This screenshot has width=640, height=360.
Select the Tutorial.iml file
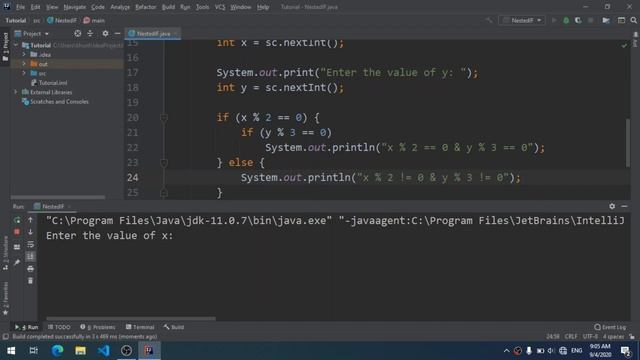click(x=49, y=83)
